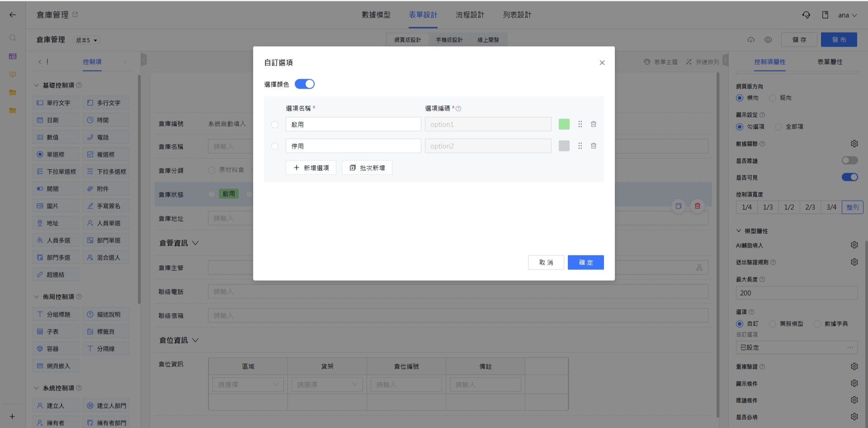
Task: Grab the drag handle of 停用 option
Action: 580,146
